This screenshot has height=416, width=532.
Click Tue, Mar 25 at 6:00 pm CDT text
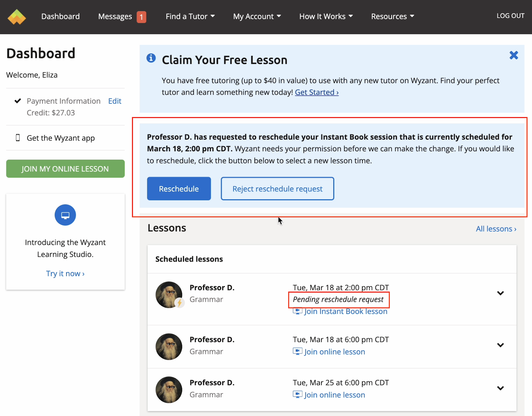(x=341, y=383)
